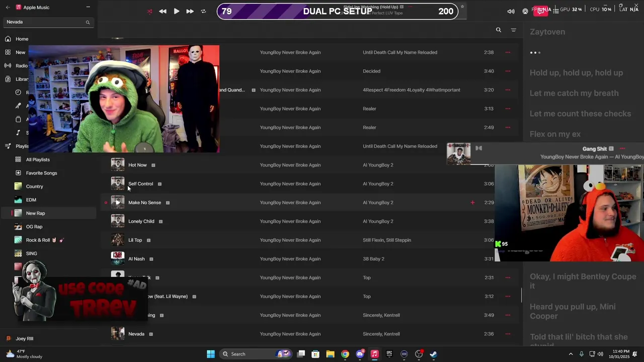
Task: Toggle favorite star on Make No Sense
Action: 106,203
